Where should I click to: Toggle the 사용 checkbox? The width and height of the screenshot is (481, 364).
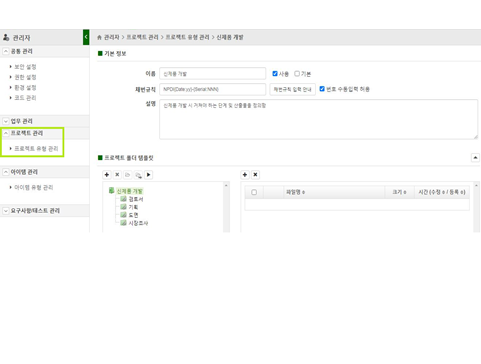(275, 74)
